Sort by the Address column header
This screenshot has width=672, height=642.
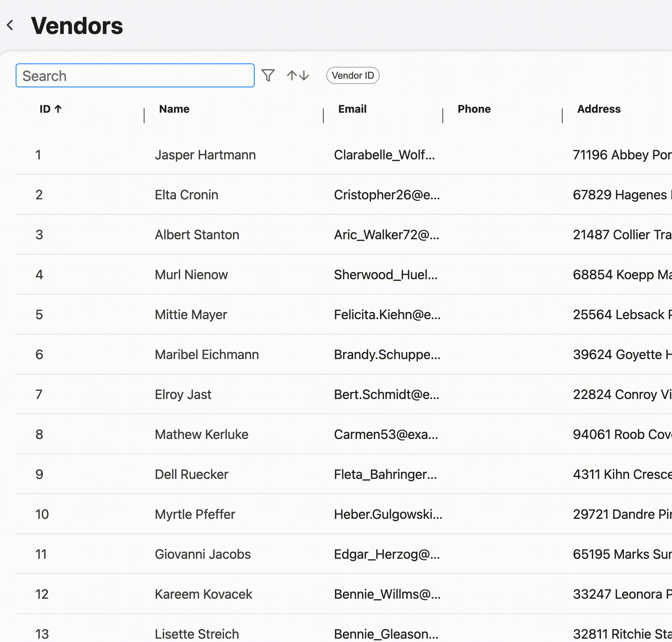pos(599,109)
